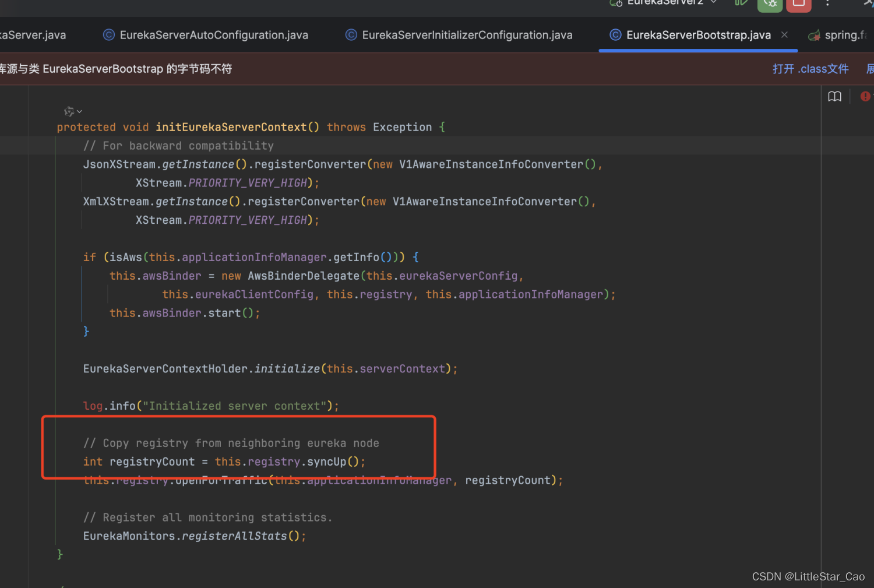The image size is (874, 588).
Task: Click JsonXStream in the code
Action: [119, 164]
